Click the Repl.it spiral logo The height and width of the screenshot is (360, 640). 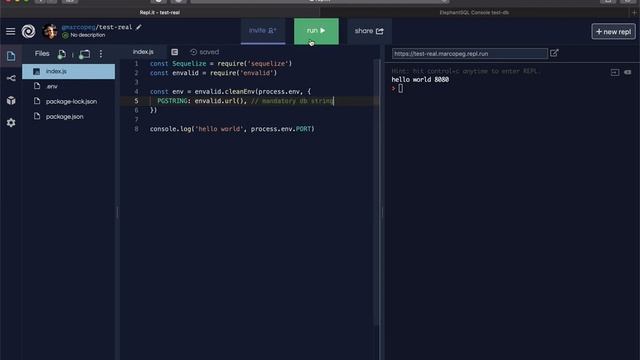click(x=28, y=31)
